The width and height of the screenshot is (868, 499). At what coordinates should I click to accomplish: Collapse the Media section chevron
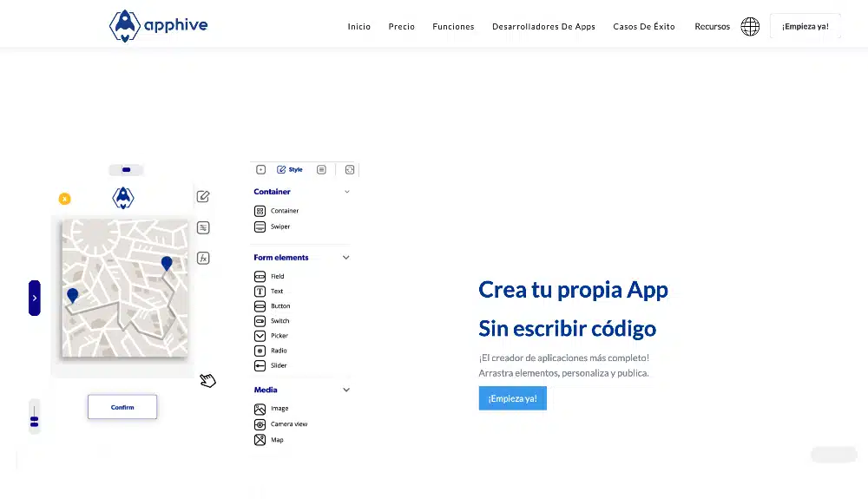346,390
